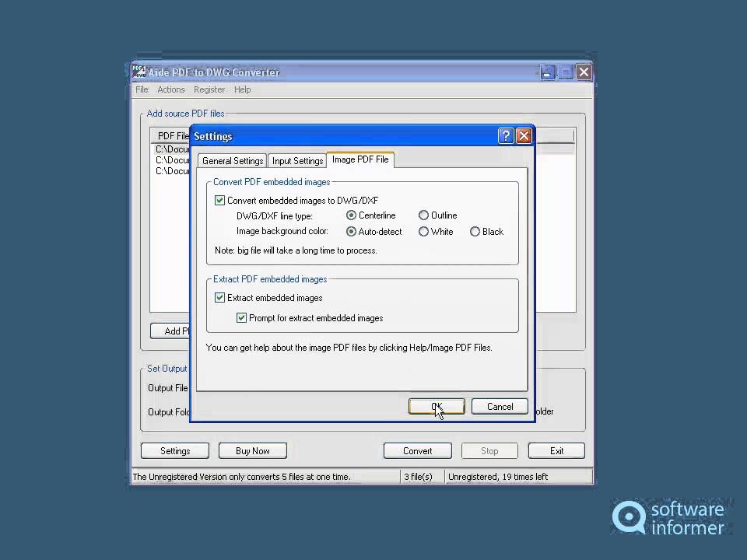Click the partly hidden Add PDF button
This screenshot has width=747, height=560.
[x=170, y=331]
